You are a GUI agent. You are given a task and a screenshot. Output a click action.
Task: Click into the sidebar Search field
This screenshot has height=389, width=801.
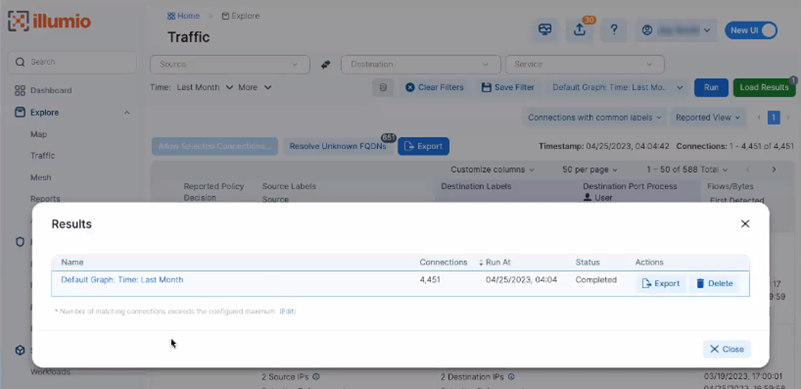pos(72,62)
